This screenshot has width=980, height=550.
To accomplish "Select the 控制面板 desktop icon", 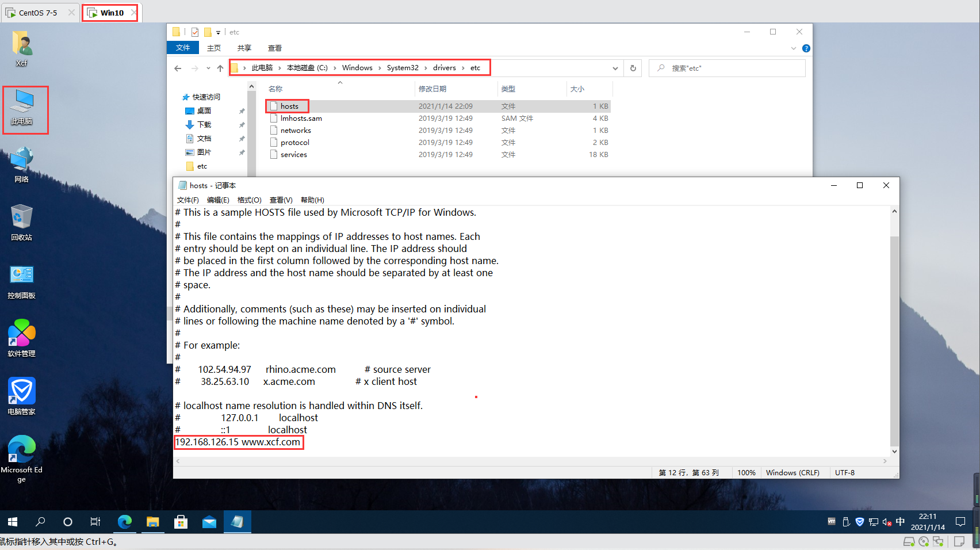I will coord(22,282).
